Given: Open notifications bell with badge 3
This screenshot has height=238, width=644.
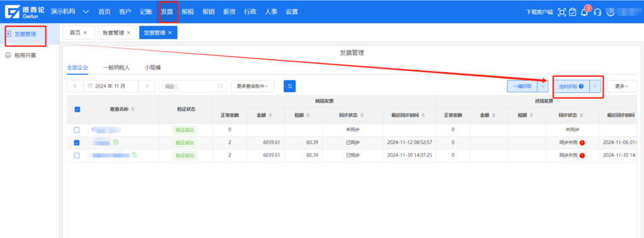Looking at the screenshot, I should click(584, 12).
